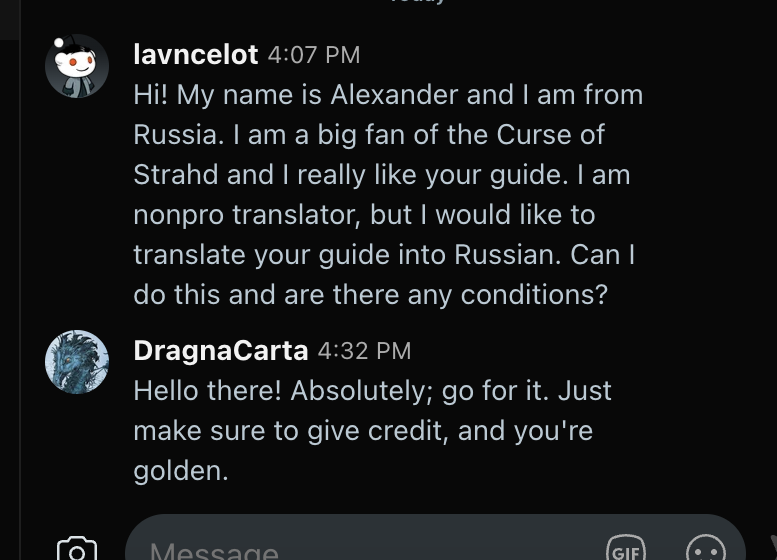Open DragnaCarta's profile via the username
The height and width of the screenshot is (560, 777).
(221, 350)
